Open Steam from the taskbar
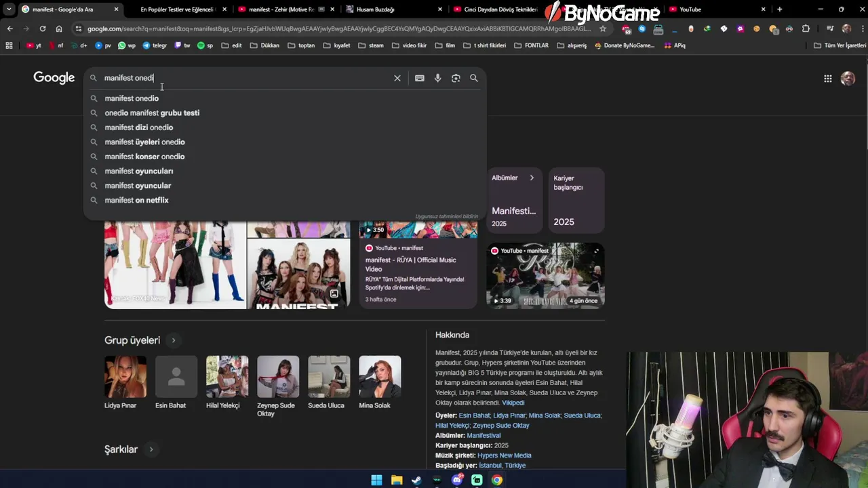 (x=416, y=480)
